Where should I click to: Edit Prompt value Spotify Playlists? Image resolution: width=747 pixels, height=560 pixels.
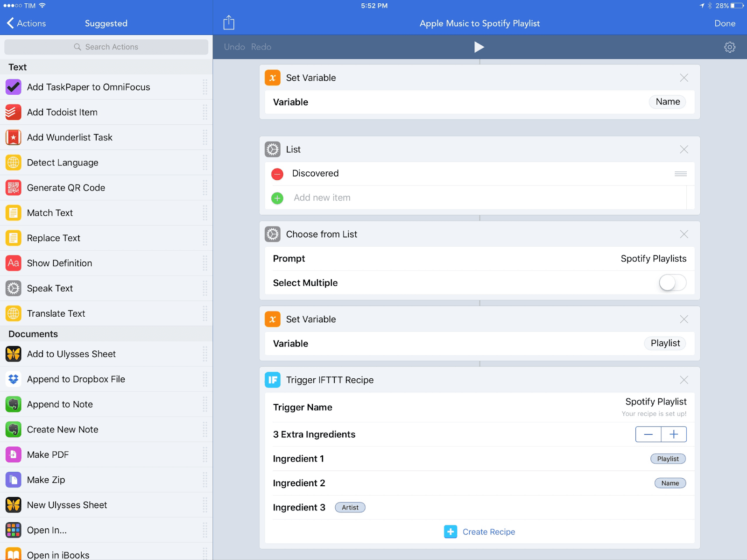[653, 259]
